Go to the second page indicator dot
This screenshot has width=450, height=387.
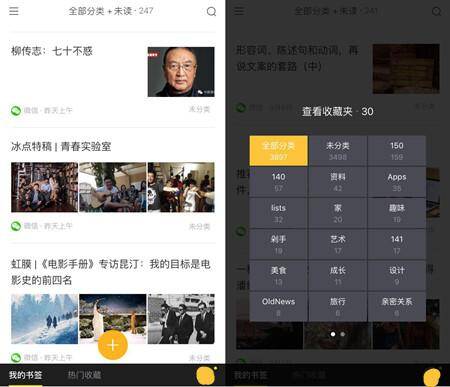point(343,334)
